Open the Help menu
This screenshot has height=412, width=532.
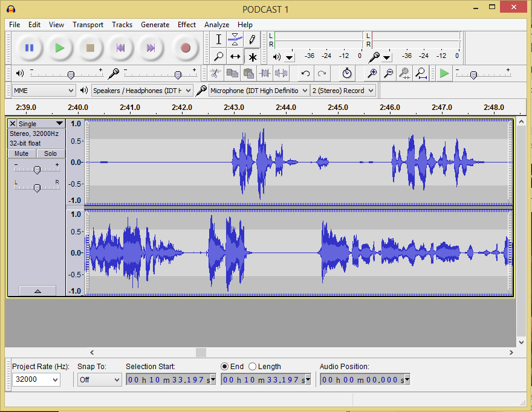[245, 25]
